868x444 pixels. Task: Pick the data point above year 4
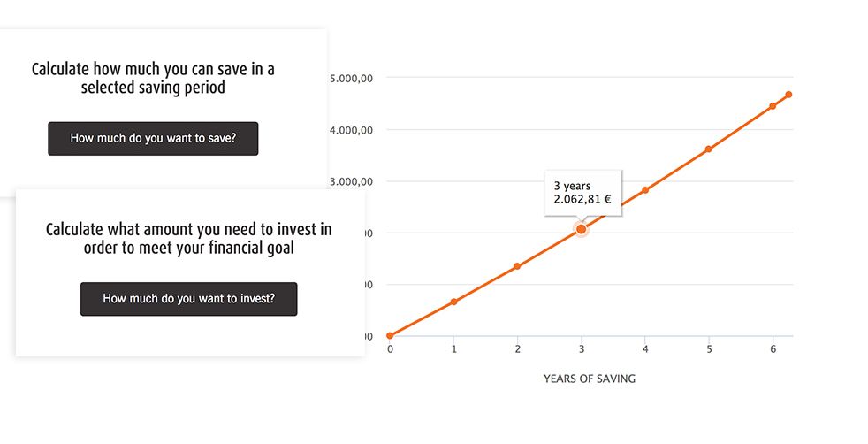tap(645, 190)
